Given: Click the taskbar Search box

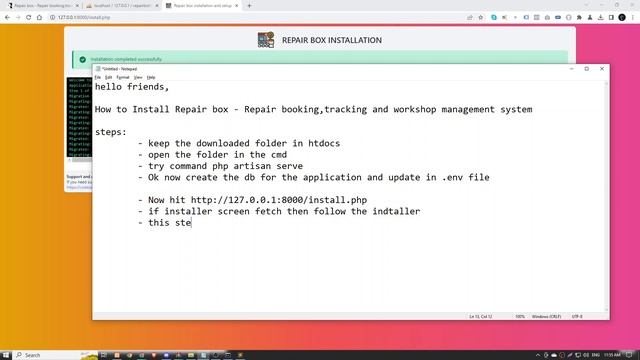Looking at the screenshot, I should click(56, 355).
